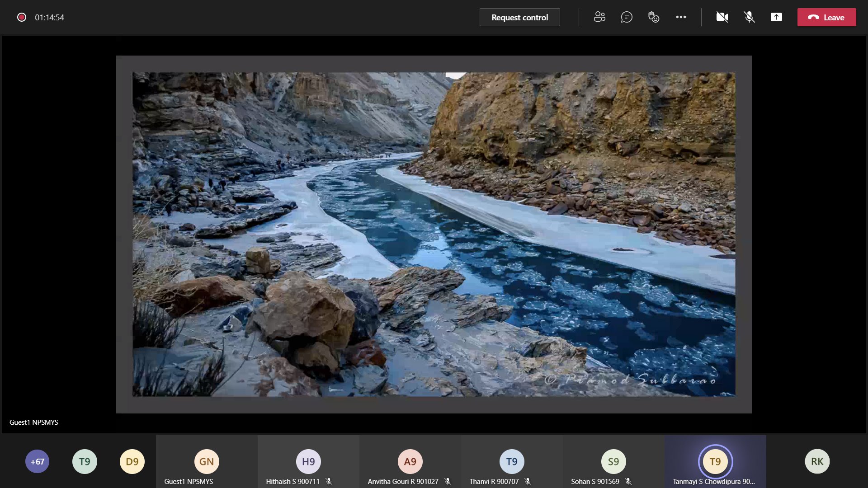Click the shared frozen river photo

[434, 234]
